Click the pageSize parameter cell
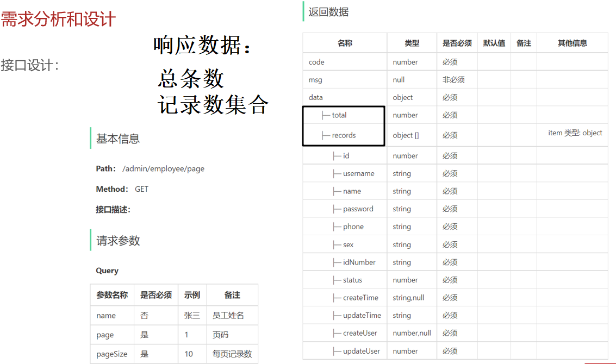This screenshot has width=616, height=364. click(112, 354)
